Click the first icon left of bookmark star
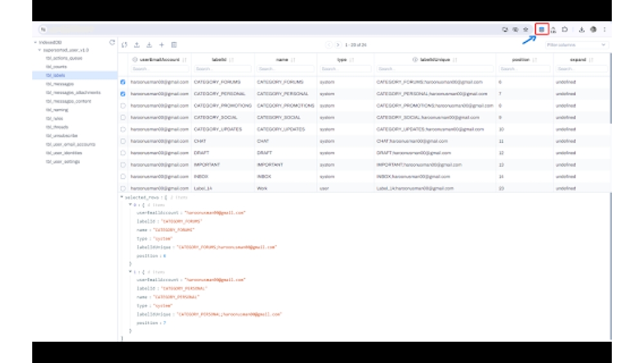Screen dimensions: 644x363 (x=505, y=30)
